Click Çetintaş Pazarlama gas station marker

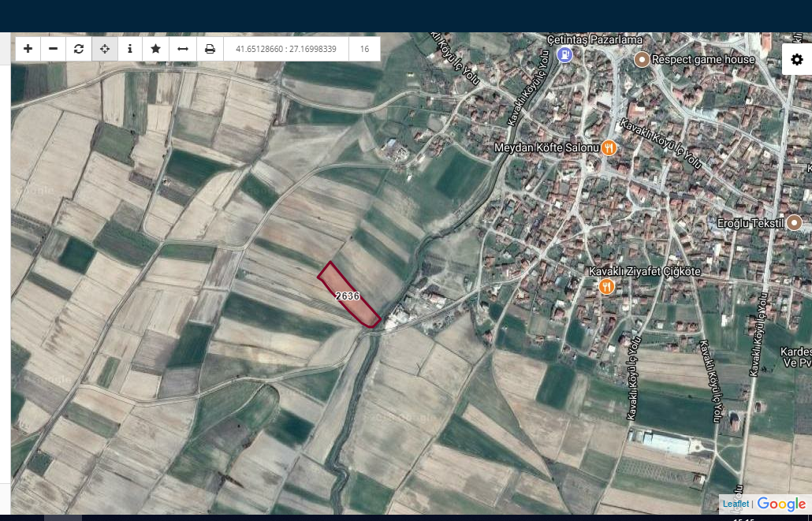[565, 54]
